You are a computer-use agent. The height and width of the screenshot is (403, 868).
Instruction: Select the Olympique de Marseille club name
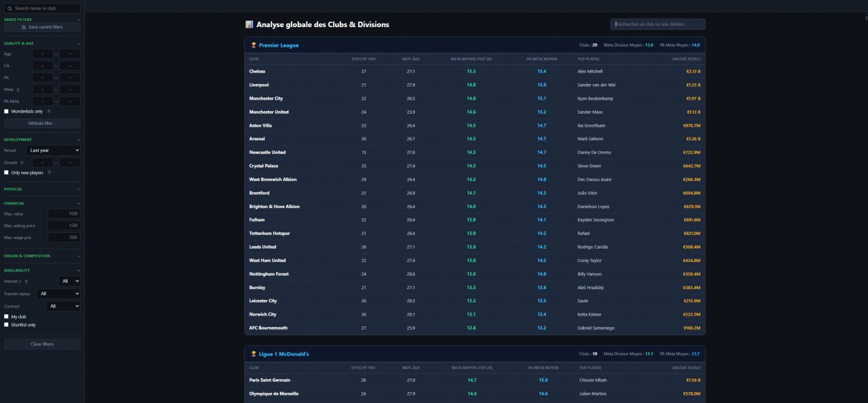point(274,394)
